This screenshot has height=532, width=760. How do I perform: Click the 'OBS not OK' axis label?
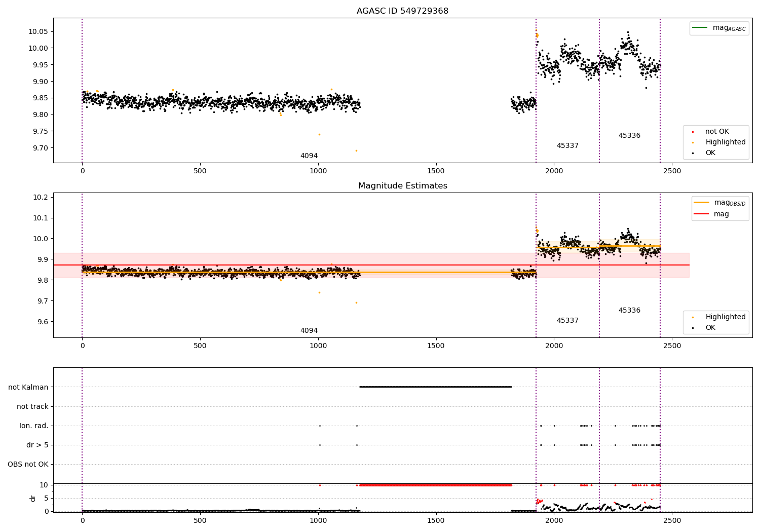click(28, 465)
